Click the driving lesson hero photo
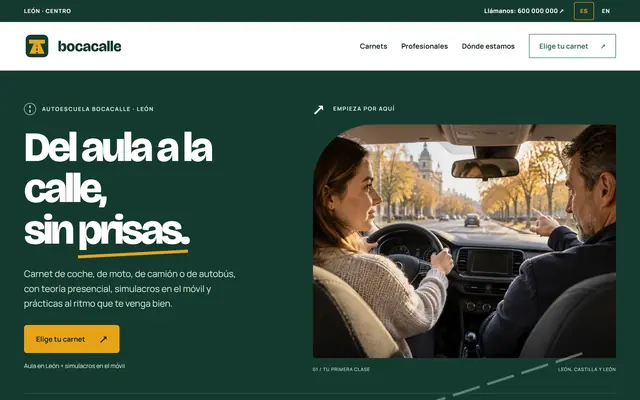The height and width of the screenshot is (400, 640). click(464, 241)
